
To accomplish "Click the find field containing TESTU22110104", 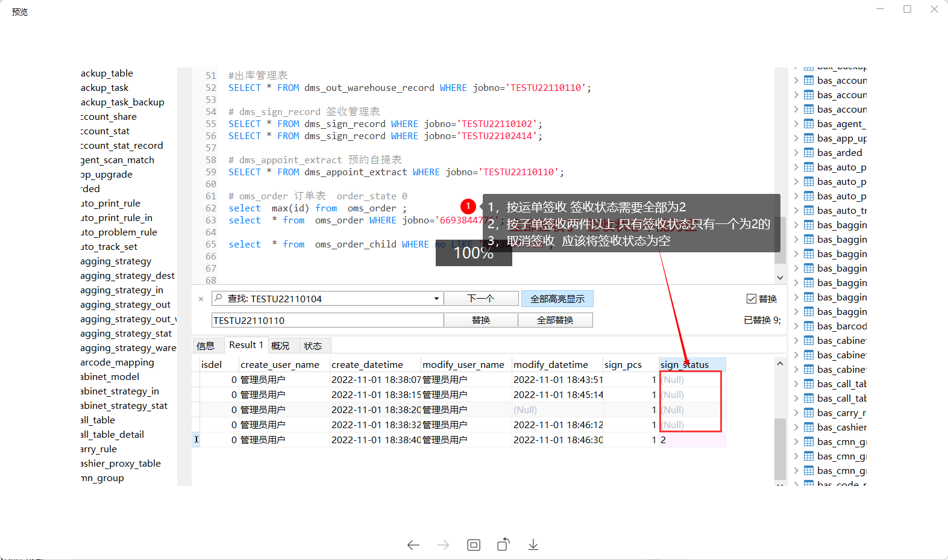I will tap(328, 299).
